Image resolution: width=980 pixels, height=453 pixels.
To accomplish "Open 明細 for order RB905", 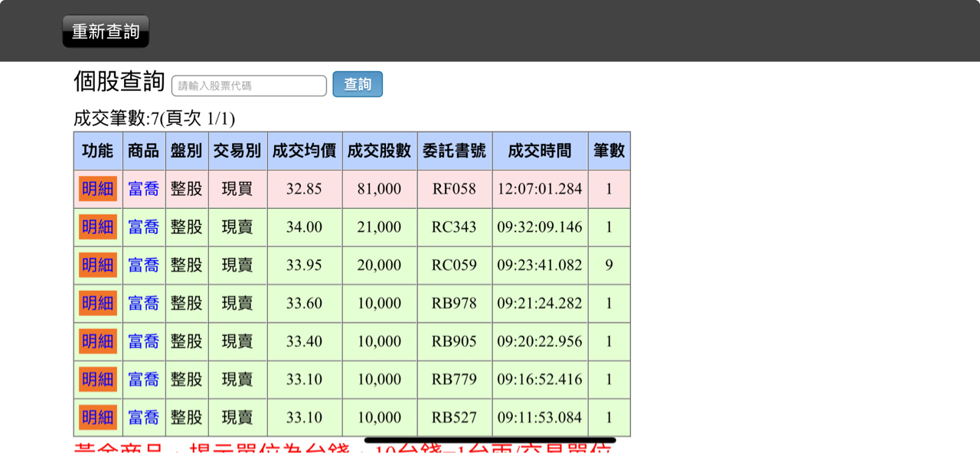I will click(98, 341).
